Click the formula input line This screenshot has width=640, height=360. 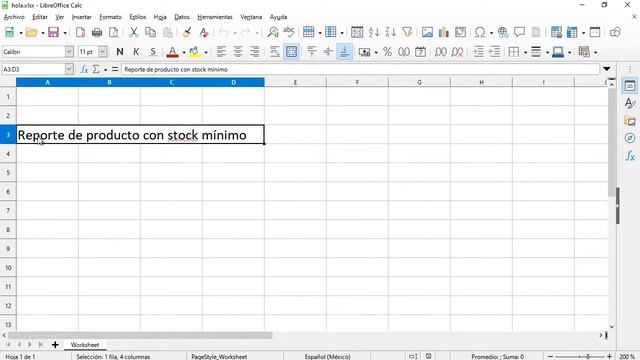click(360, 69)
